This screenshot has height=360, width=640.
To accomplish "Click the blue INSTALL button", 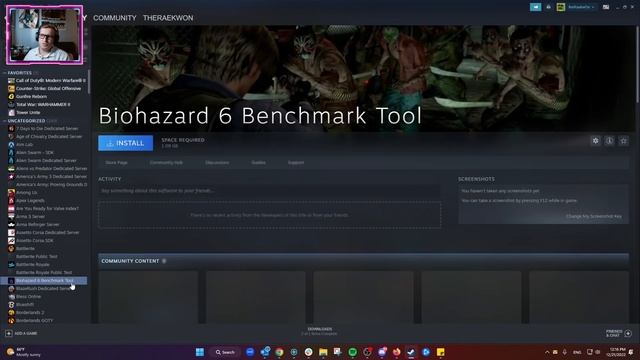I will pyautogui.click(x=125, y=143).
